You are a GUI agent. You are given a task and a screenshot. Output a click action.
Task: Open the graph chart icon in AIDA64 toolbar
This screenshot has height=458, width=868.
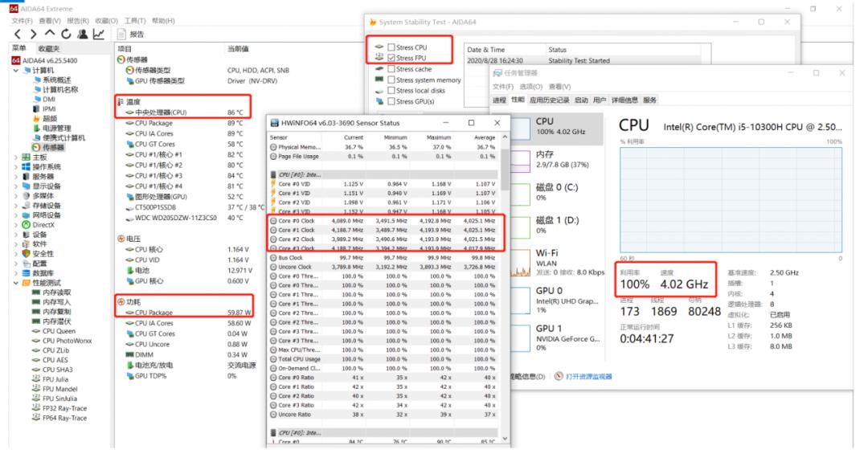pyautogui.click(x=98, y=33)
